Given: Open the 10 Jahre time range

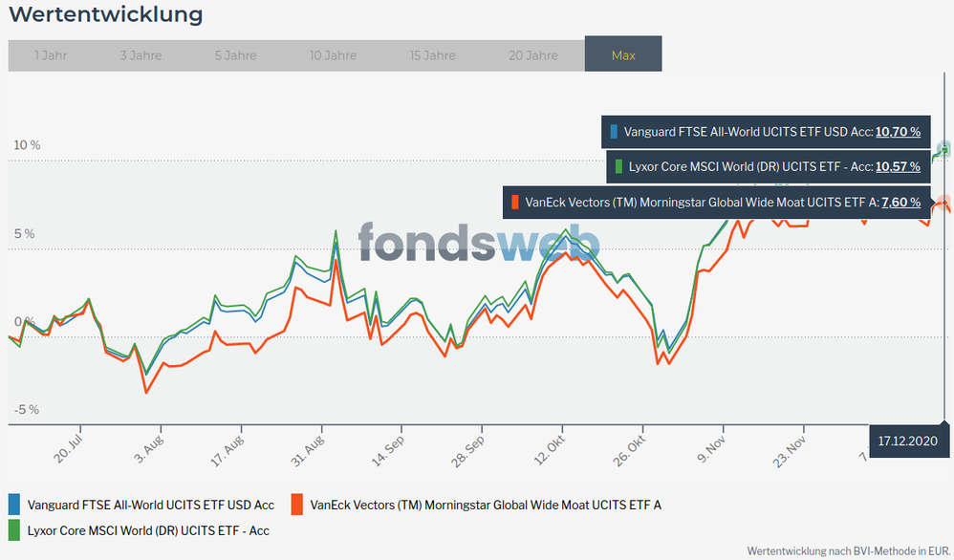Looking at the screenshot, I should [333, 55].
